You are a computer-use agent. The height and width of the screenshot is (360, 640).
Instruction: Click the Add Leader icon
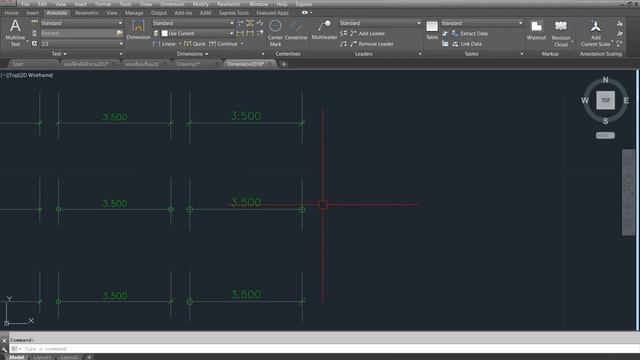(353, 33)
